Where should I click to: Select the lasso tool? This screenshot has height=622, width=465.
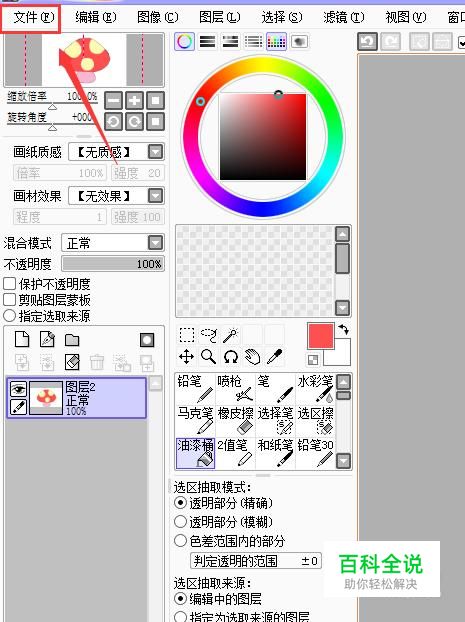[209, 335]
